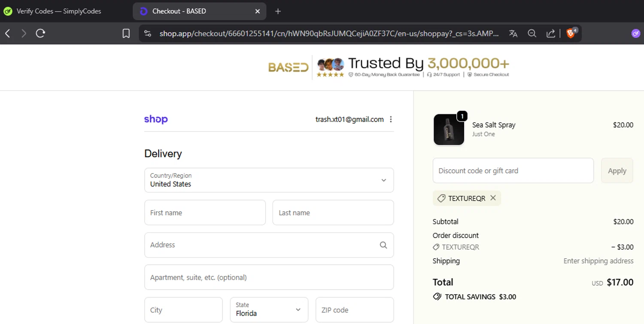Viewport: 644px width, 324px height.
Task: Click the Sea Salt Spray product thumbnail
Action: coord(449,129)
